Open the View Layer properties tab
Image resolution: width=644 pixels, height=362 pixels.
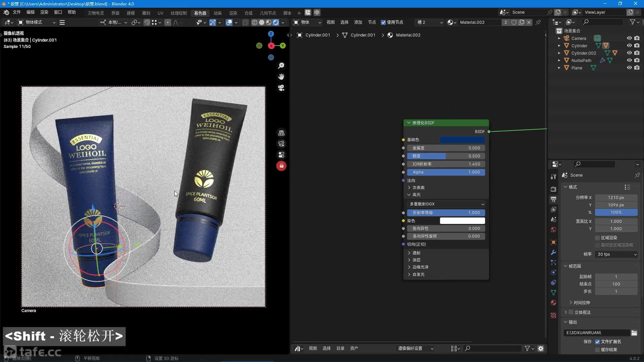(x=553, y=209)
